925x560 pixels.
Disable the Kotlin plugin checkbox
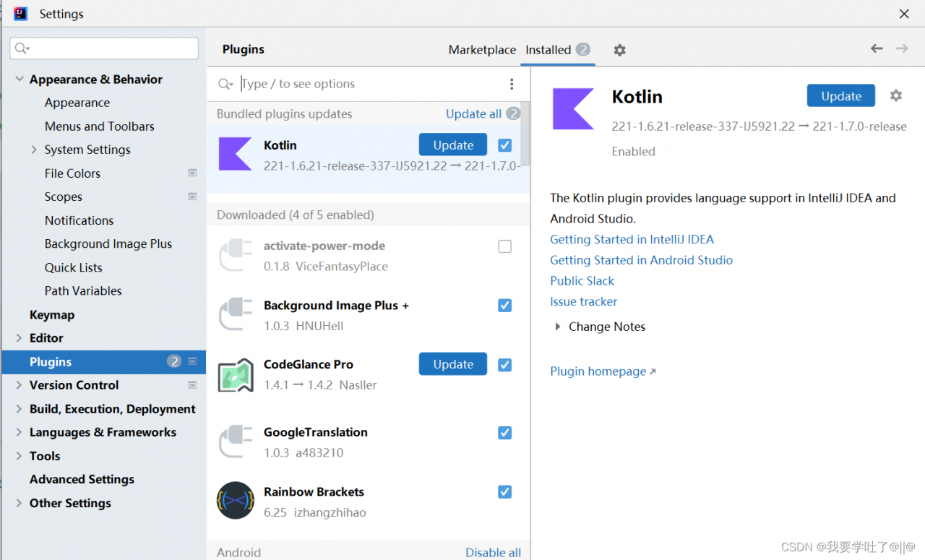[x=505, y=145]
